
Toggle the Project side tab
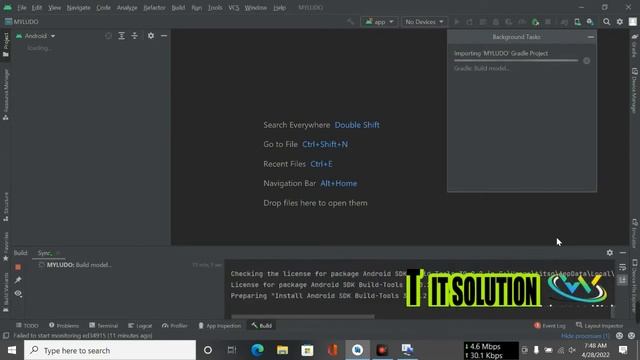click(x=6, y=45)
